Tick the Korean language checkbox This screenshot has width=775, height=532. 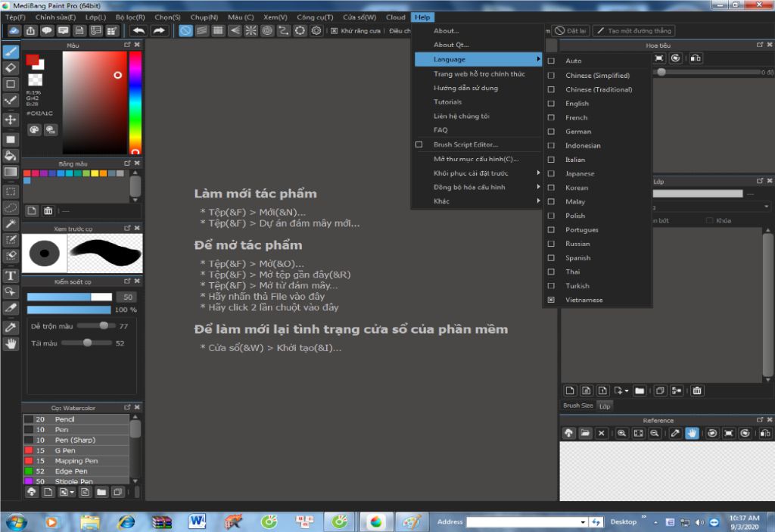[x=551, y=188]
